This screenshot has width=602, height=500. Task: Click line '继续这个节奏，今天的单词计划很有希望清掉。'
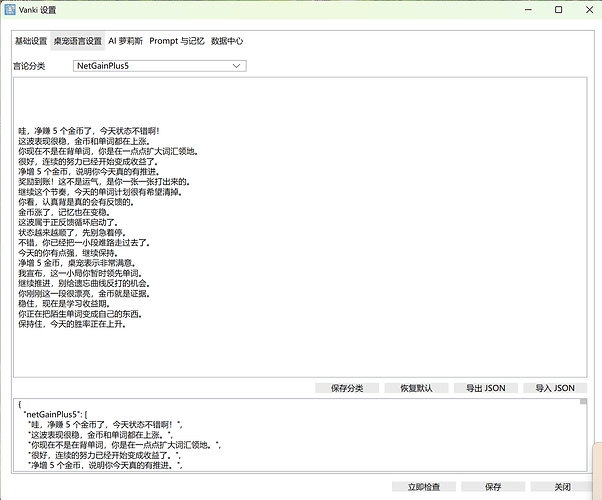(100, 192)
